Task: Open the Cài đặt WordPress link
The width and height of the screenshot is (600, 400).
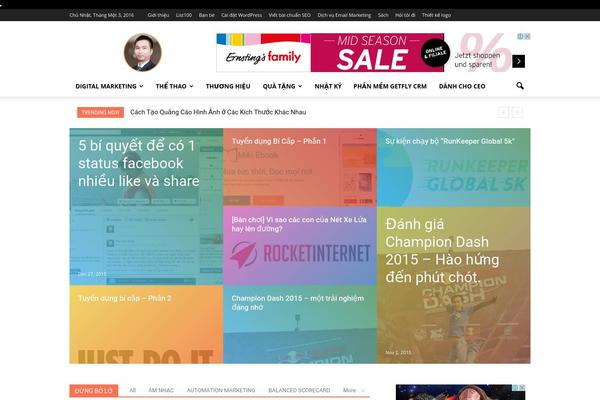Action: tap(241, 15)
